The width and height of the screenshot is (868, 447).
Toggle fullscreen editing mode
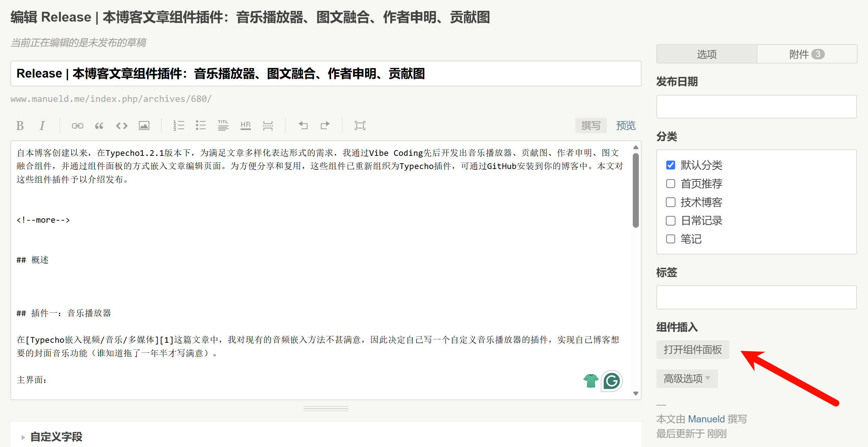(360, 125)
